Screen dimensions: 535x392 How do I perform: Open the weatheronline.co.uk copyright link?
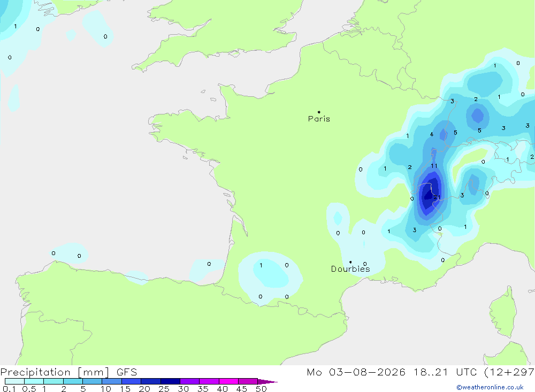click(490, 387)
